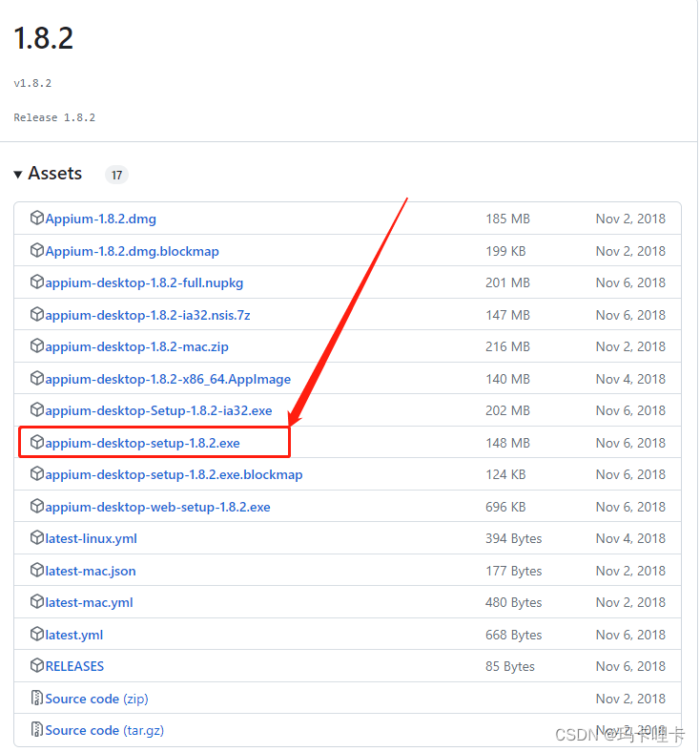Screen dimensions: 700x752
Task: Collapse the Assets section triangle
Action: coord(18,175)
